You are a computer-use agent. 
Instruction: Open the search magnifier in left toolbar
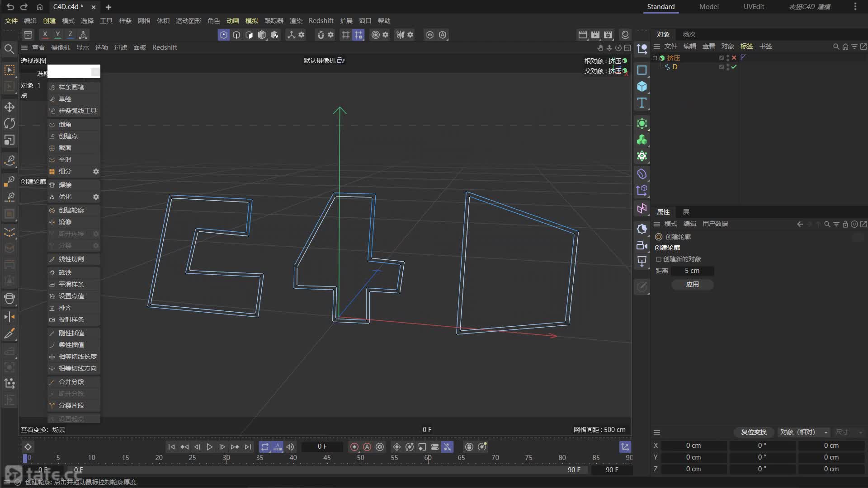click(x=9, y=49)
